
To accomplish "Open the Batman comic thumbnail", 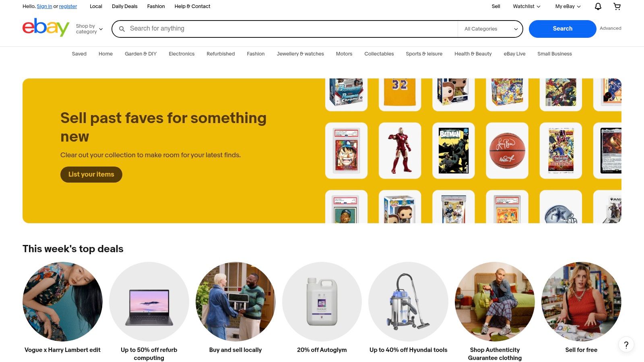I will click(453, 150).
